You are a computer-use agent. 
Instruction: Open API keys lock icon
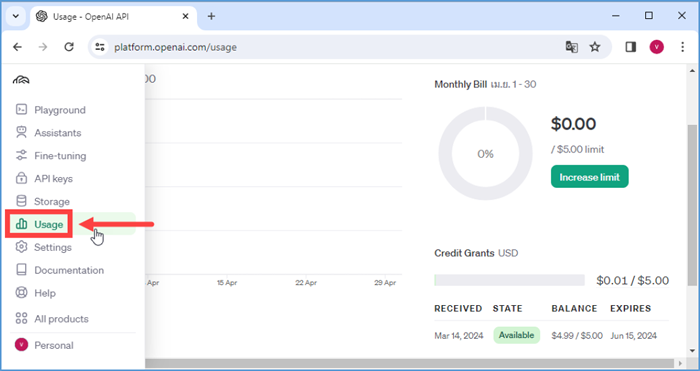21,178
